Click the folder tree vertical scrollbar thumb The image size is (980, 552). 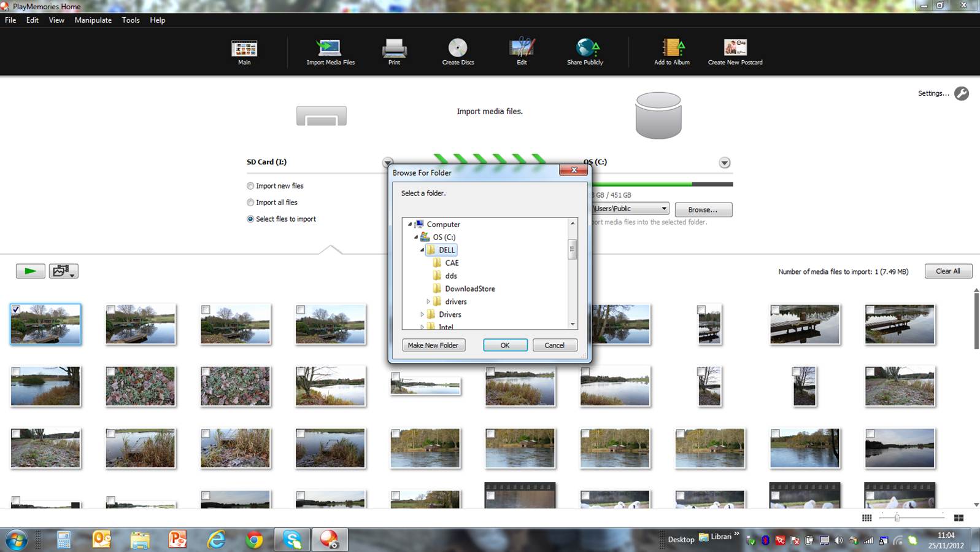point(573,249)
